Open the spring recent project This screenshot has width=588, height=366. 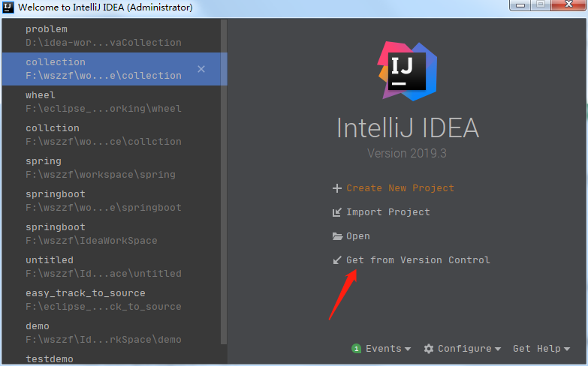pyautogui.click(x=101, y=168)
